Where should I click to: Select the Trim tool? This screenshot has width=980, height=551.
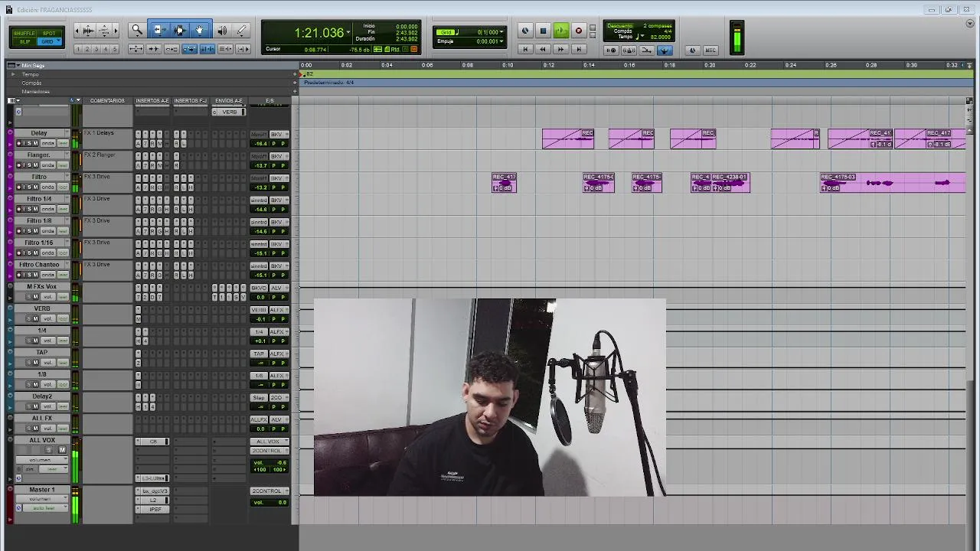tap(158, 30)
